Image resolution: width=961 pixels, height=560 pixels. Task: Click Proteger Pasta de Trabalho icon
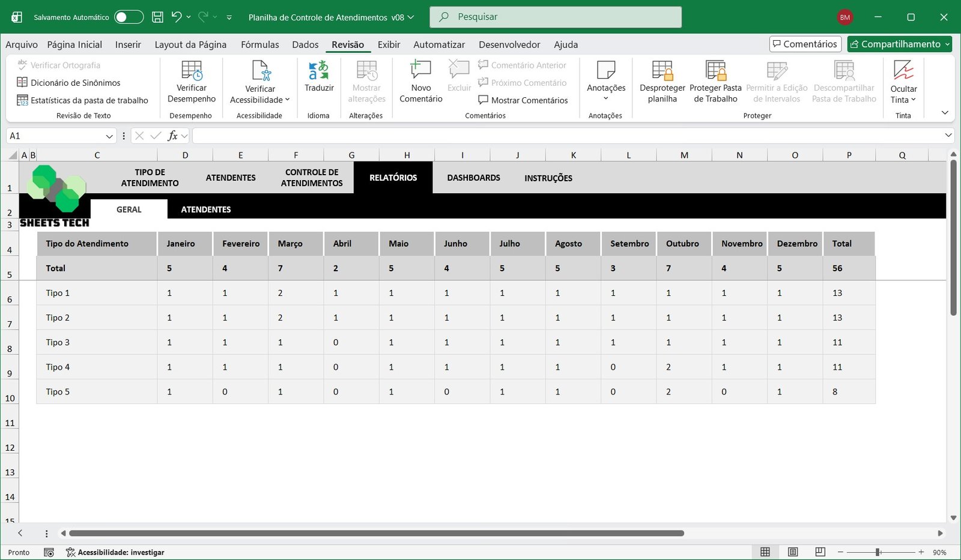(x=715, y=71)
